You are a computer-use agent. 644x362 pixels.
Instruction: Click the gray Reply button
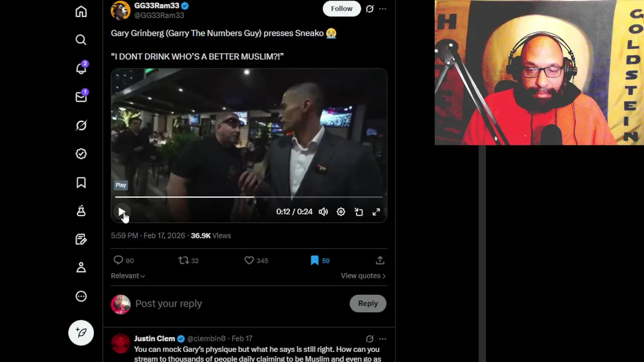tap(368, 303)
